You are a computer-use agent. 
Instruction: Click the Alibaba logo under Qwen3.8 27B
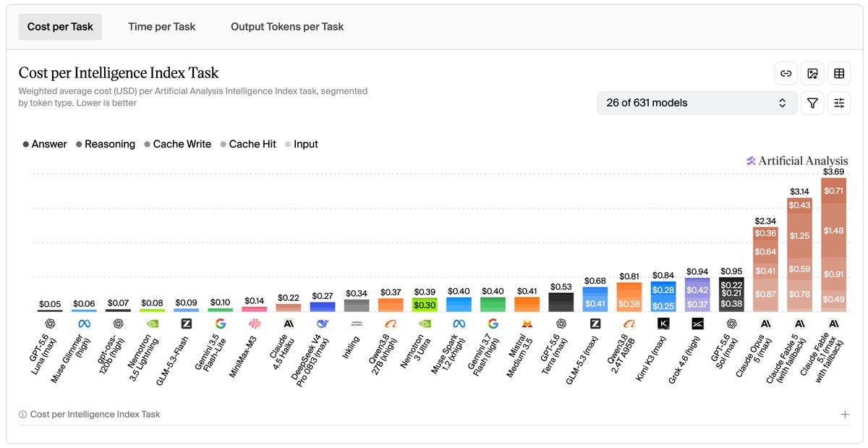391,324
